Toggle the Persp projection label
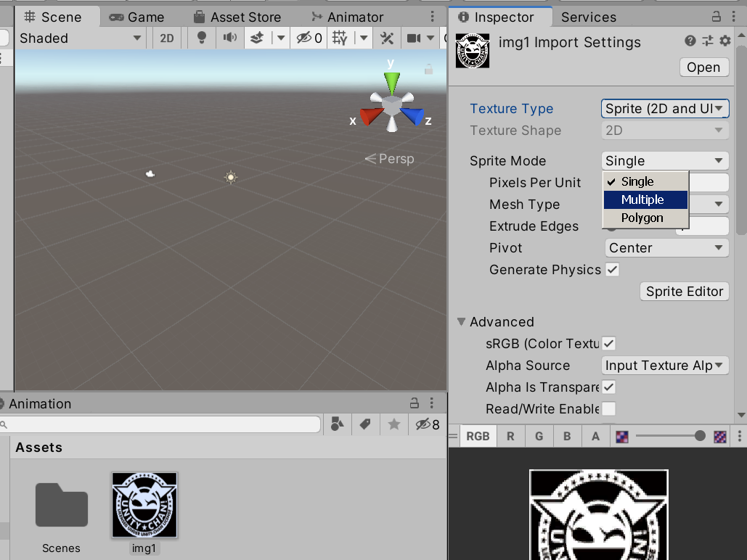 click(x=390, y=159)
